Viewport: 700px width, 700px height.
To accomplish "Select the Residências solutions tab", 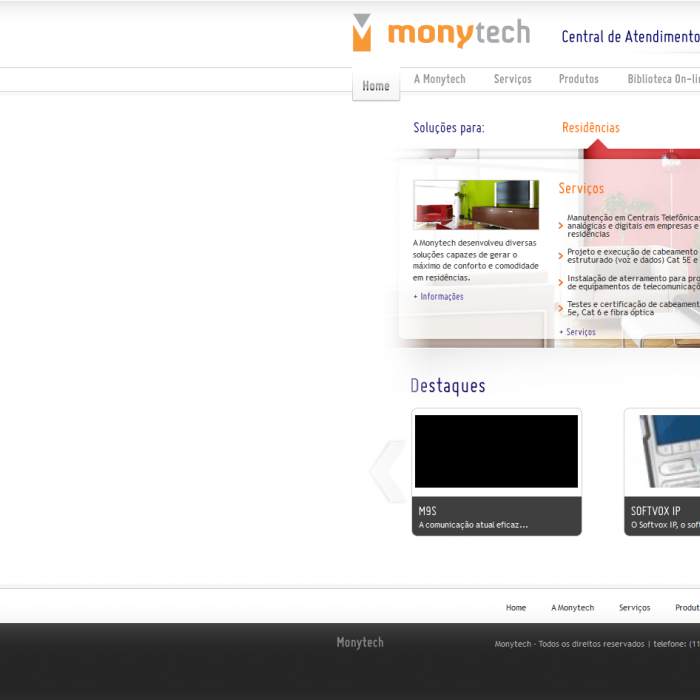I will tap(591, 128).
